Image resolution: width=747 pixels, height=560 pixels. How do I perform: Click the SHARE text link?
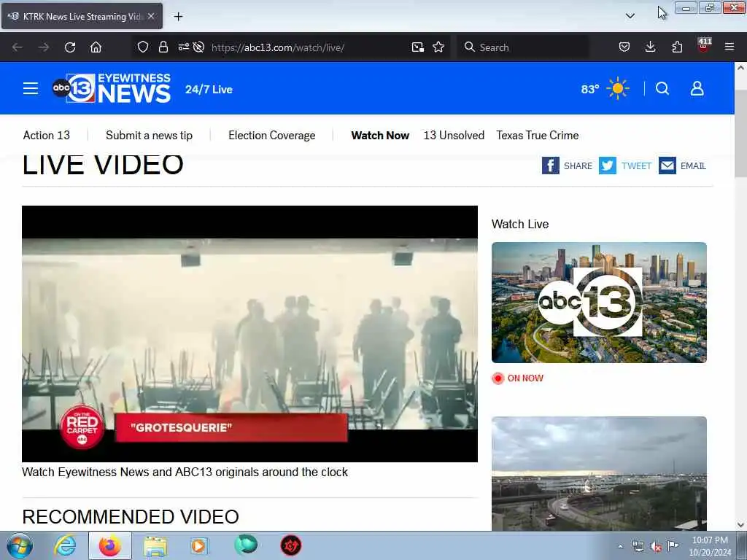pyautogui.click(x=578, y=166)
